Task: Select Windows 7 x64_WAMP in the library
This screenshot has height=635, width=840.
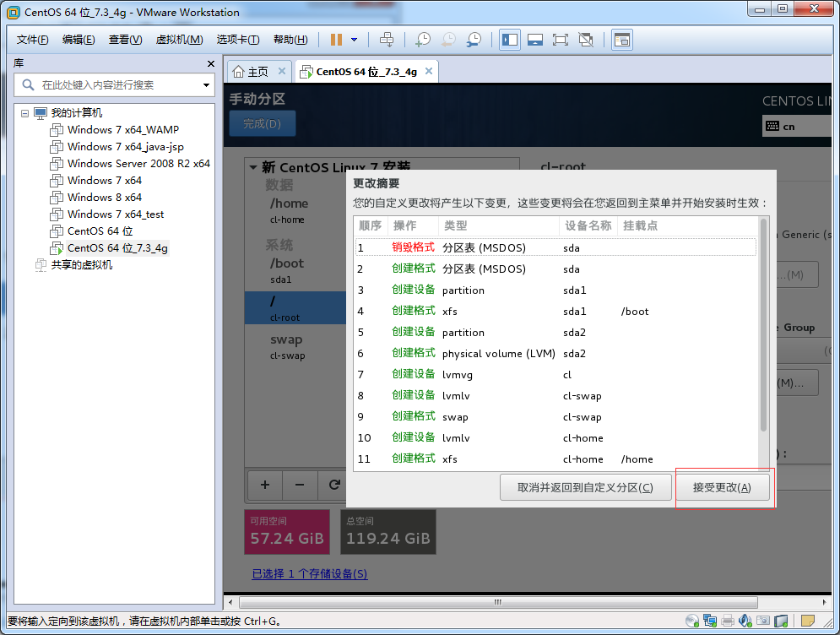Action: coord(123,130)
